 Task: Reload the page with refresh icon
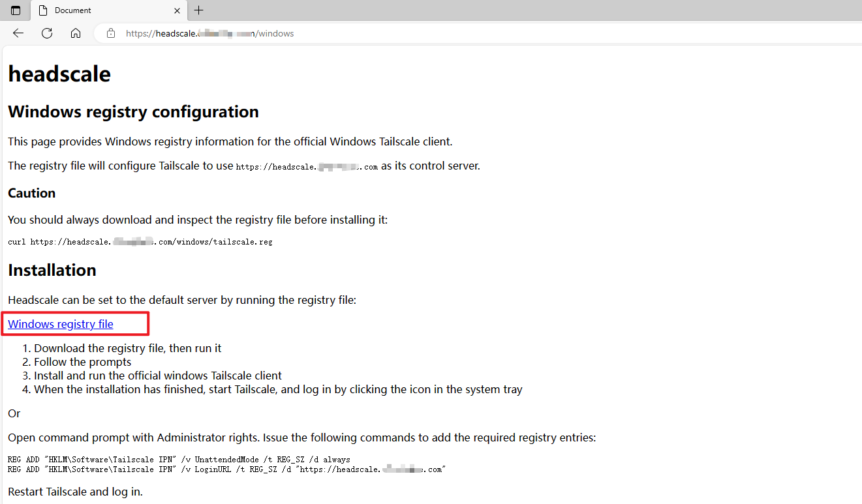tap(47, 33)
